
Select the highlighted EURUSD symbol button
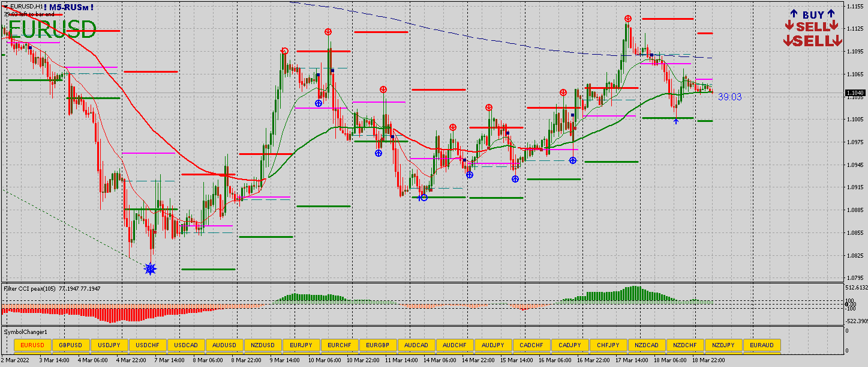click(x=32, y=345)
